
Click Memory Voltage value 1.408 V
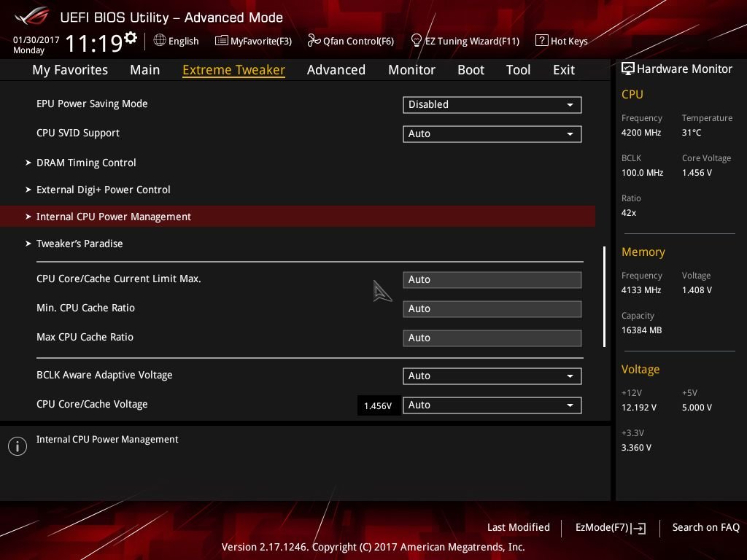[697, 290]
